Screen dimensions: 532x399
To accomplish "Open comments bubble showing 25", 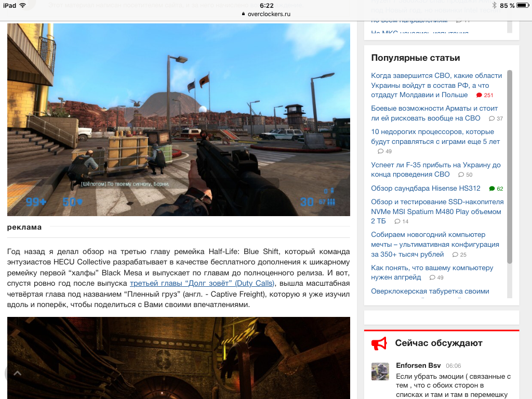I will coord(459,255).
